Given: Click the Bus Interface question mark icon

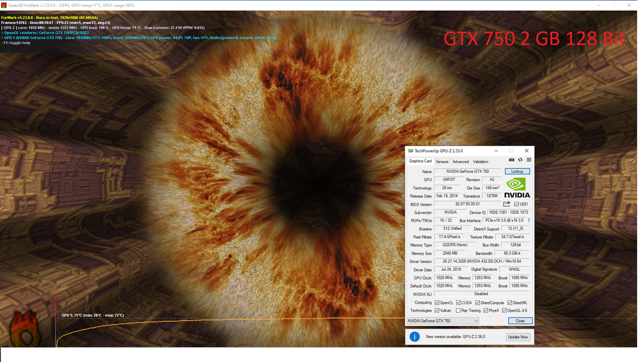Looking at the screenshot, I should [528, 221].
